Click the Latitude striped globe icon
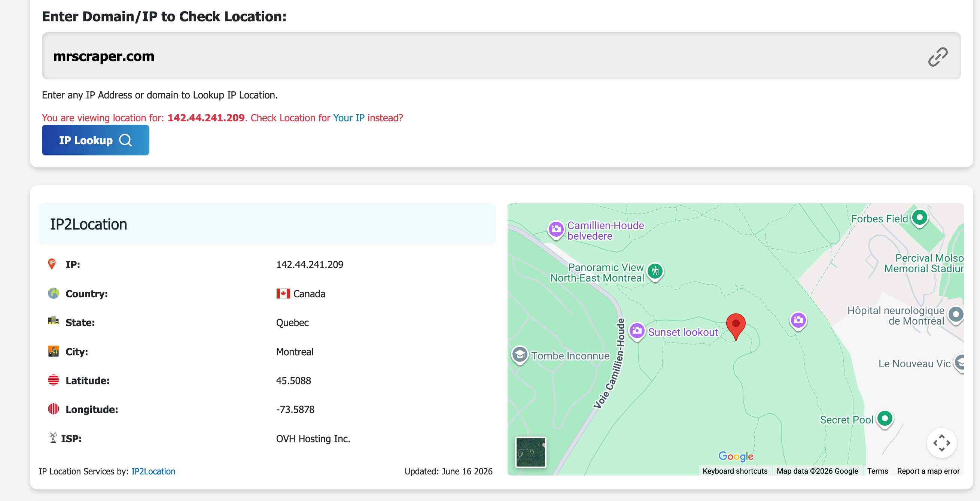This screenshot has width=980, height=501. [x=53, y=380]
